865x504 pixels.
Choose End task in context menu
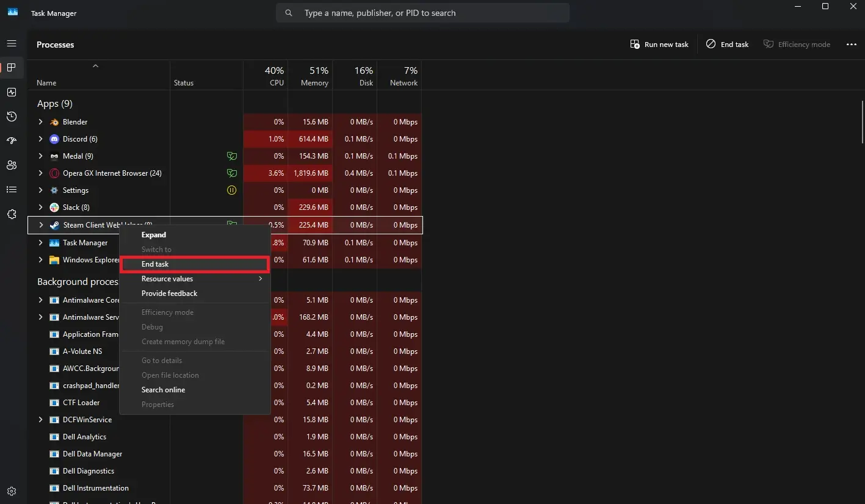point(155,264)
